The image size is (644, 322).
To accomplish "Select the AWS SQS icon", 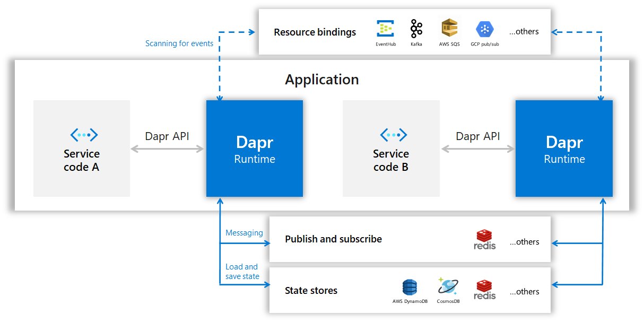I will click(x=449, y=28).
